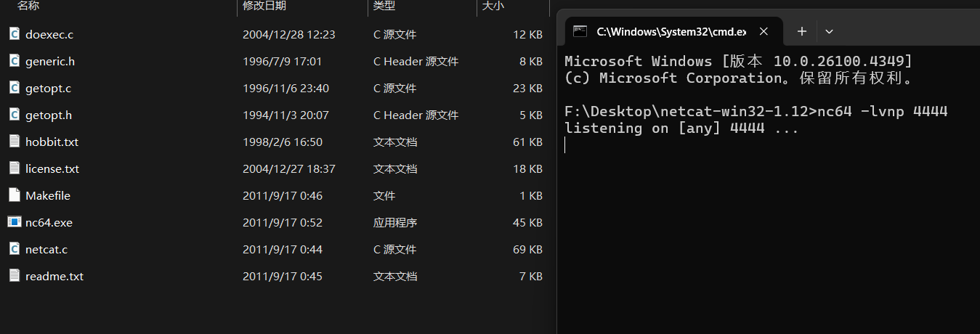Open the terminal profile dropdown chevron

(829, 31)
